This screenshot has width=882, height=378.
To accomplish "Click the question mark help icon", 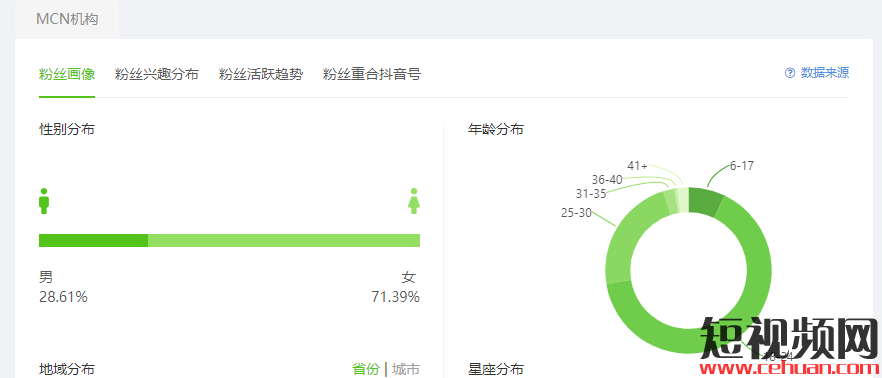I will pyautogui.click(x=790, y=73).
